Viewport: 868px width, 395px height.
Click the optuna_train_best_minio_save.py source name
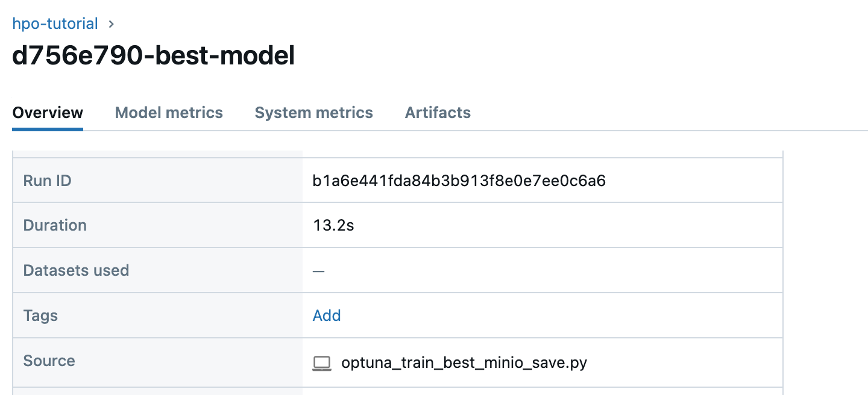(x=464, y=362)
